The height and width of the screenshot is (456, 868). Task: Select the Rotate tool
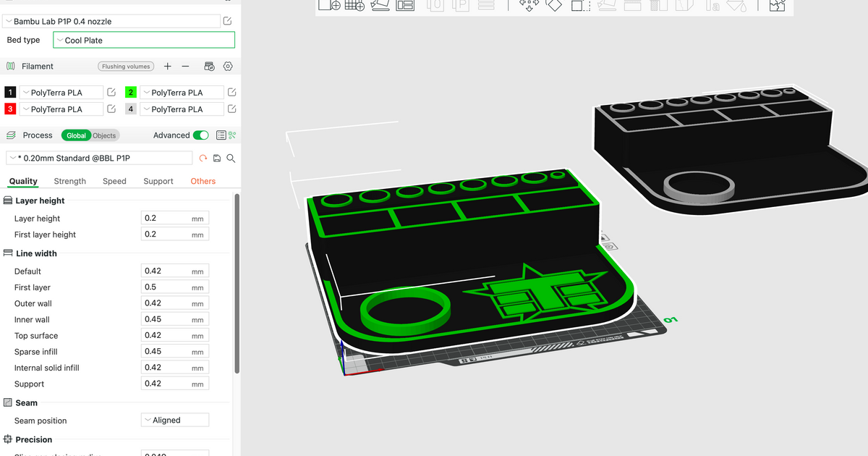555,7
